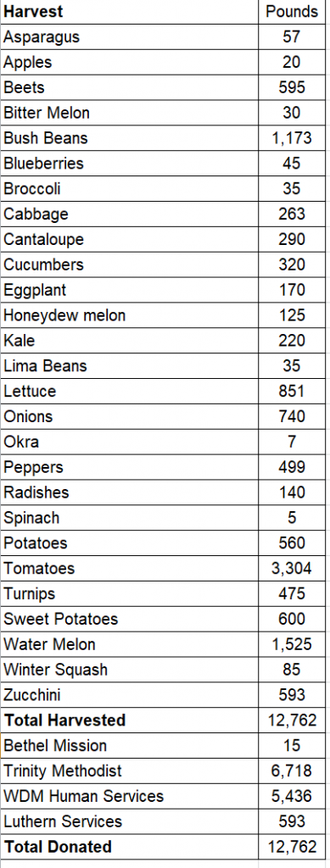This screenshot has width=330, height=868.
Task: Click the Luthern Services cell
Action: point(130,821)
